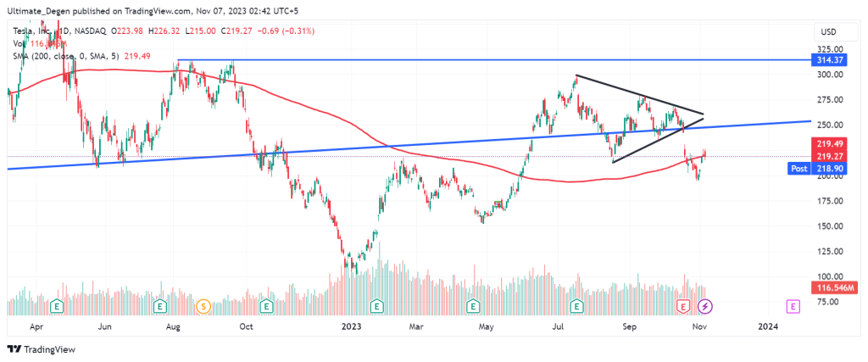Click the green E marker just after Oct

pyautogui.click(x=266, y=305)
